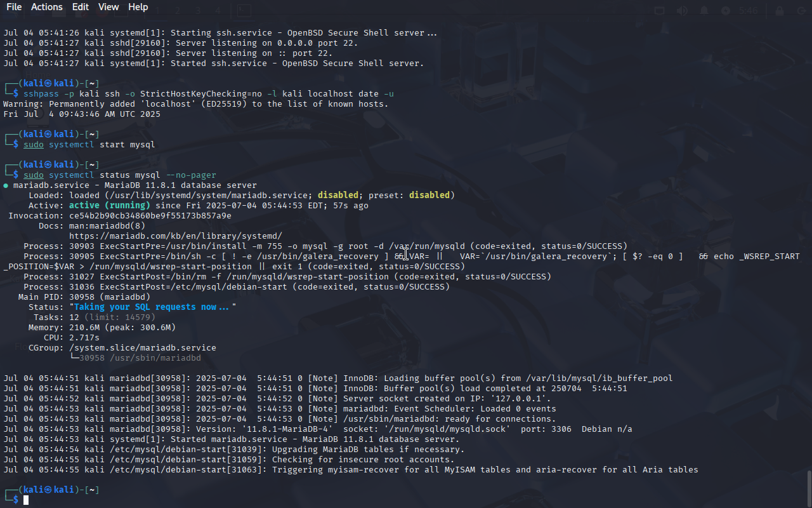Open the network icon in the system tray
812x508 pixels.
660,11
